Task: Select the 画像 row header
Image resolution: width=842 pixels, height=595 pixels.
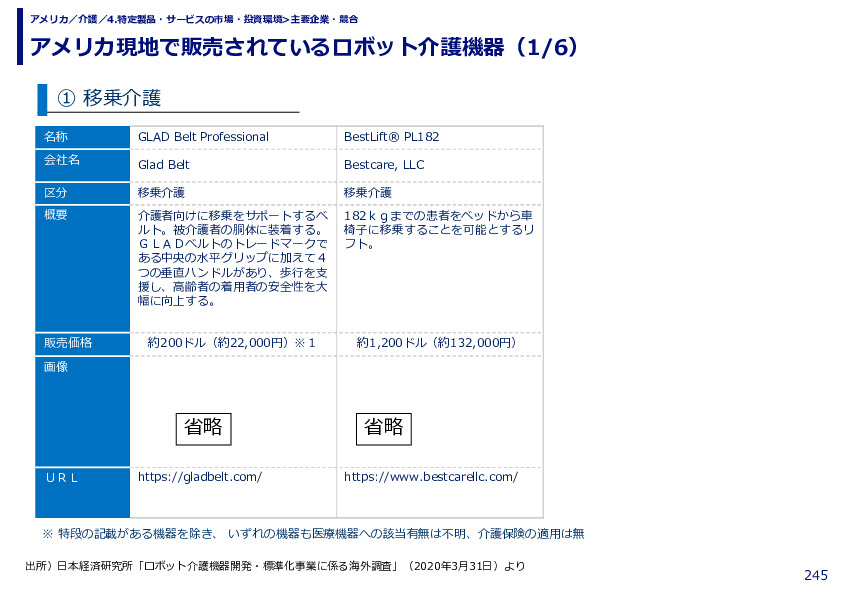Action: coord(83,411)
